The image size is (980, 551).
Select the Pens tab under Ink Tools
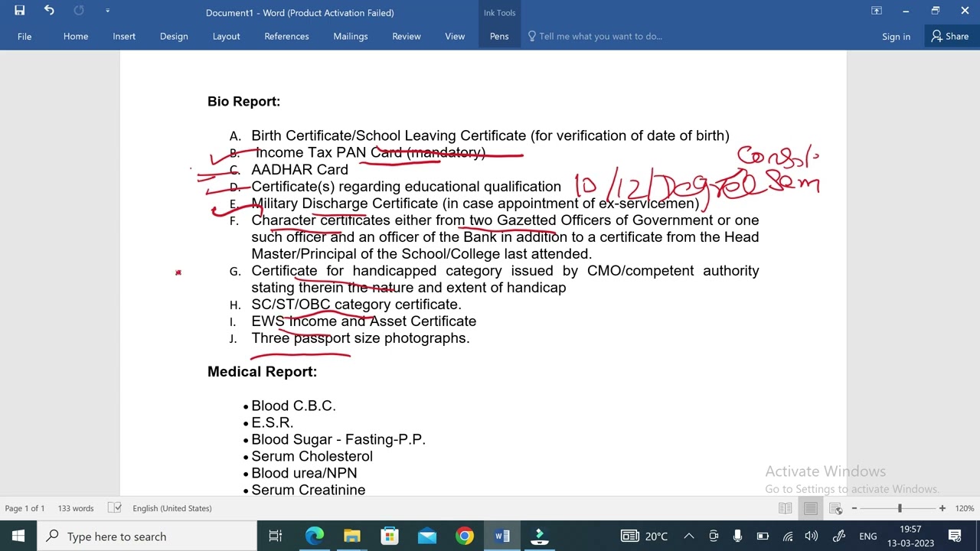coord(499,36)
